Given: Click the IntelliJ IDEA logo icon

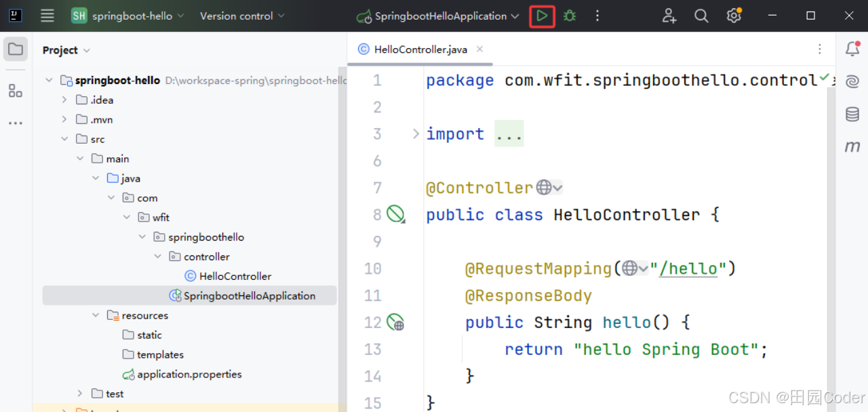Looking at the screenshot, I should pos(15,16).
